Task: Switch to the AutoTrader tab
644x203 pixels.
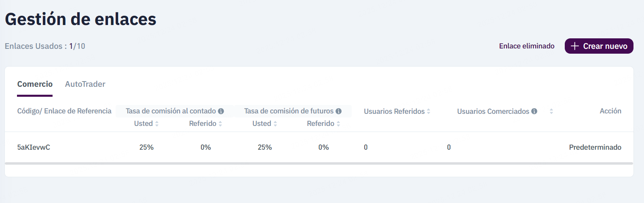Action: coord(85,84)
